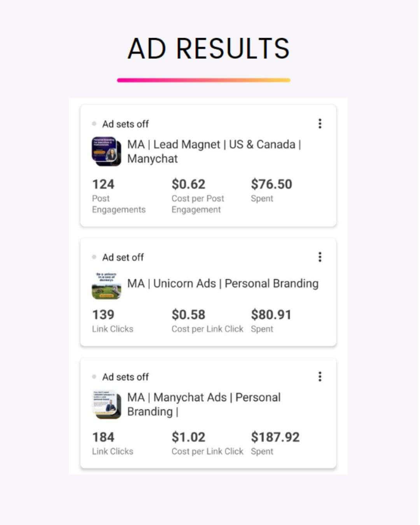
Task: Open MA | Lead Magnet | US & Canada campaign
Action: [214, 151]
